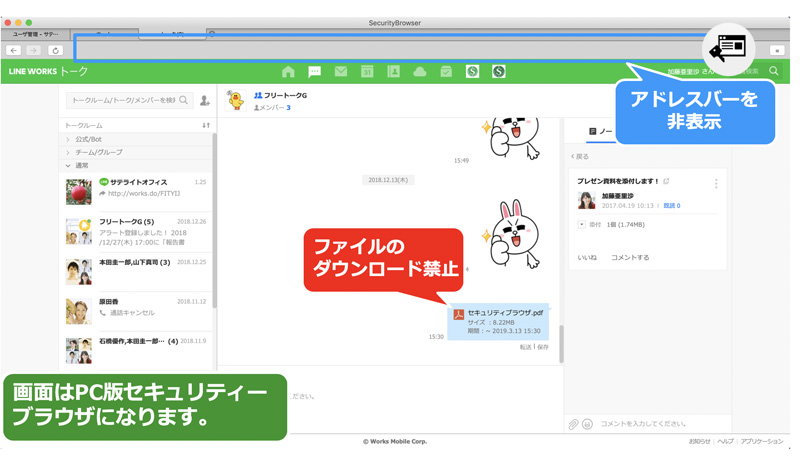This screenshot has width=800, height=460.
Task: Click the いいね like button
Action: (587, 258)
